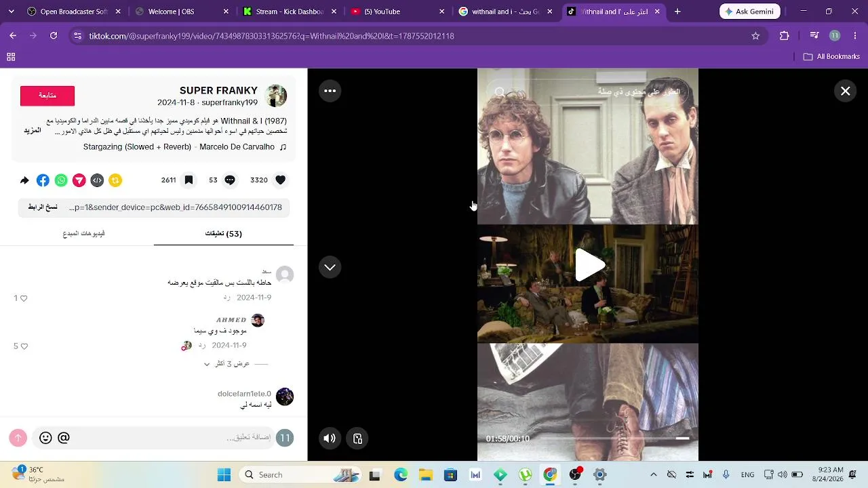The image size is (868, 488).
Task: Share via the red paper-plane icon
Action: [79, 180]
